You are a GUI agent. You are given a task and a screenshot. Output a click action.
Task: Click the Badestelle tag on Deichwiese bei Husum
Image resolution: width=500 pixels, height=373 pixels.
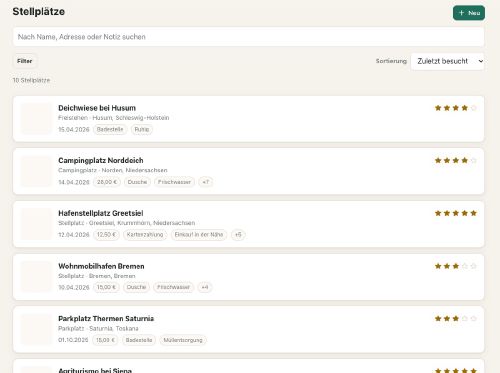[x=110, y=129]
